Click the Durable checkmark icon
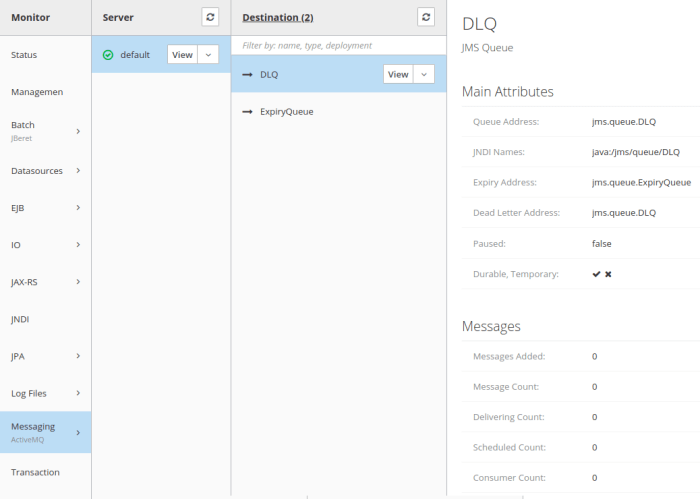 [x=596, y=274]
